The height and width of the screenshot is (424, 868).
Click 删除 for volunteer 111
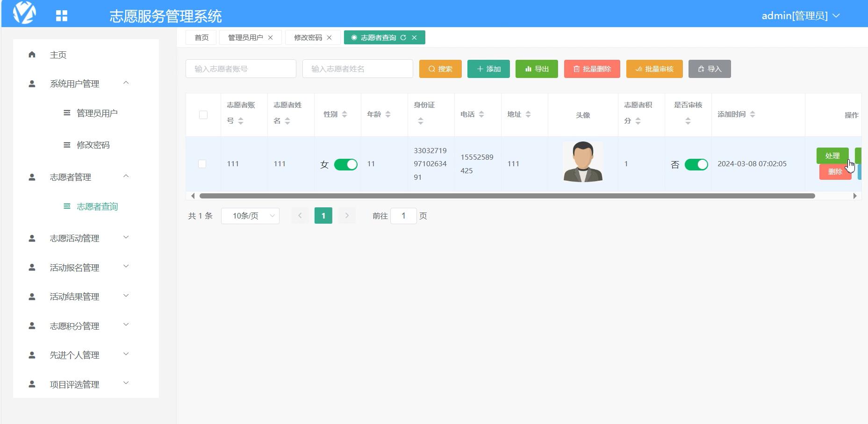pyautogui.click(x=835, y=172)
